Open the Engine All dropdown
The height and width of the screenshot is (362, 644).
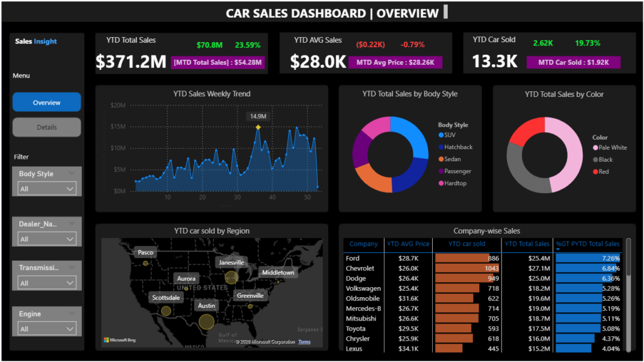pos(47,329)
